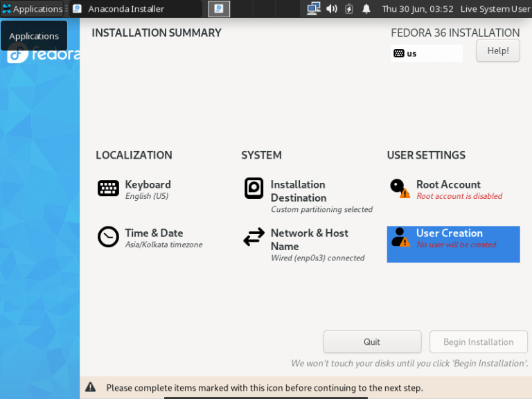The width and height of the screenshot is (532, 399).
Task: Open the Live System User menu
Action: click(495, 9)
